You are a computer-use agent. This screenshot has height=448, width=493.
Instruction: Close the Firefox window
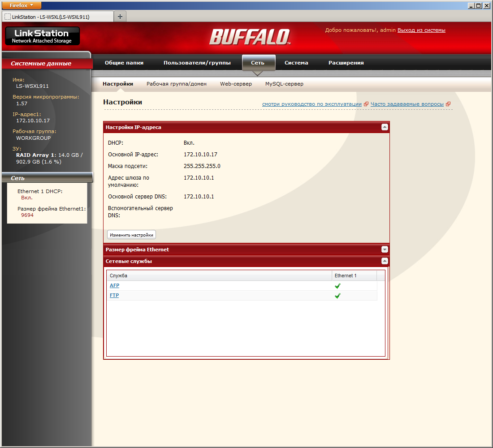point(486,5)
